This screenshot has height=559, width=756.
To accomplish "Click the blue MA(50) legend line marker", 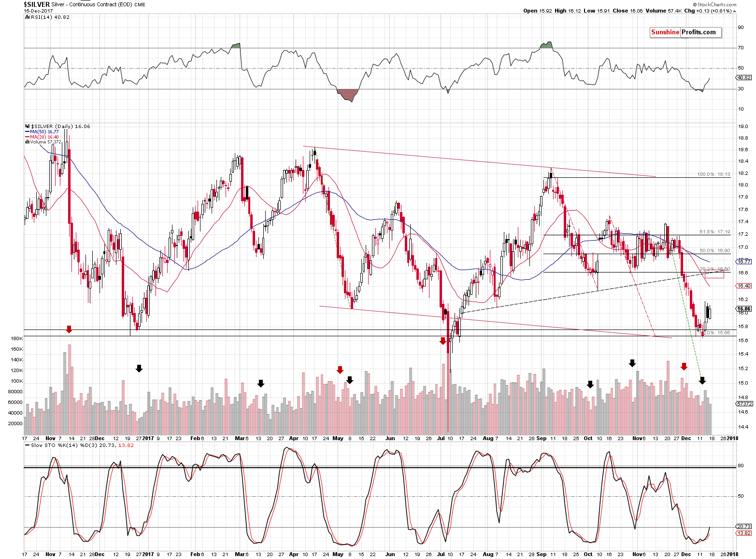I will tap(27, 131).
